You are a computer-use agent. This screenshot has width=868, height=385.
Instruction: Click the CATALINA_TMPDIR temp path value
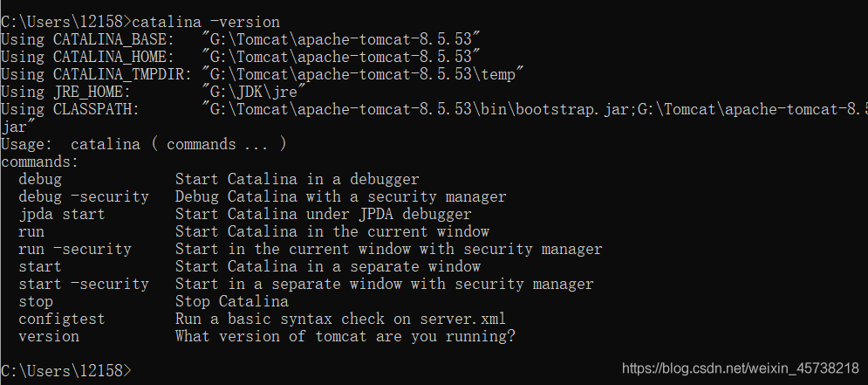(362, 73)
